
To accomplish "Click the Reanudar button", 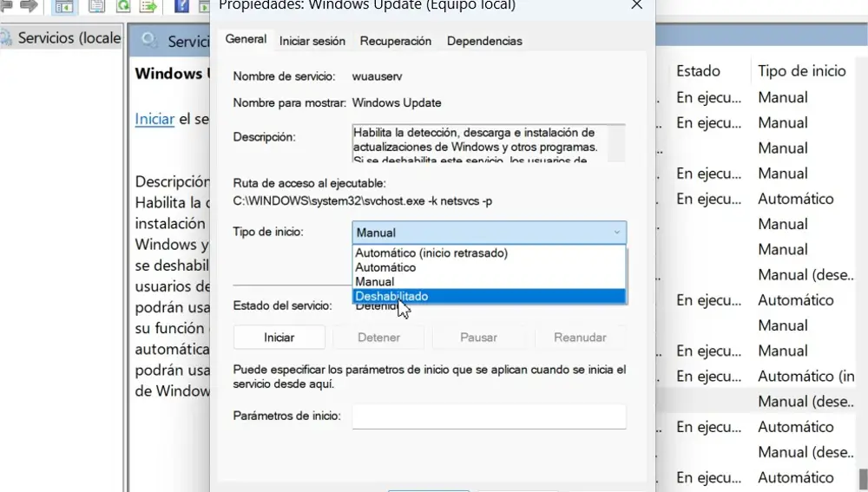I will click(580, 338).
